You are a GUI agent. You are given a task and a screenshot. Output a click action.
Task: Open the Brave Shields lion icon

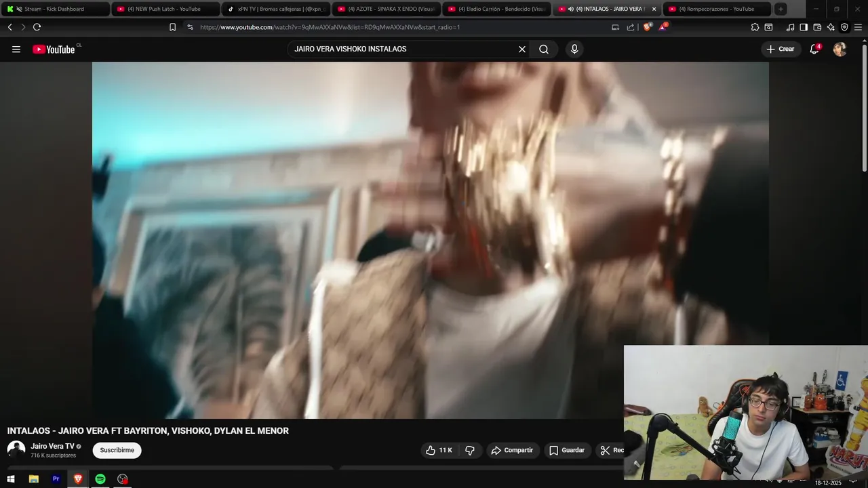click(647, 27)
